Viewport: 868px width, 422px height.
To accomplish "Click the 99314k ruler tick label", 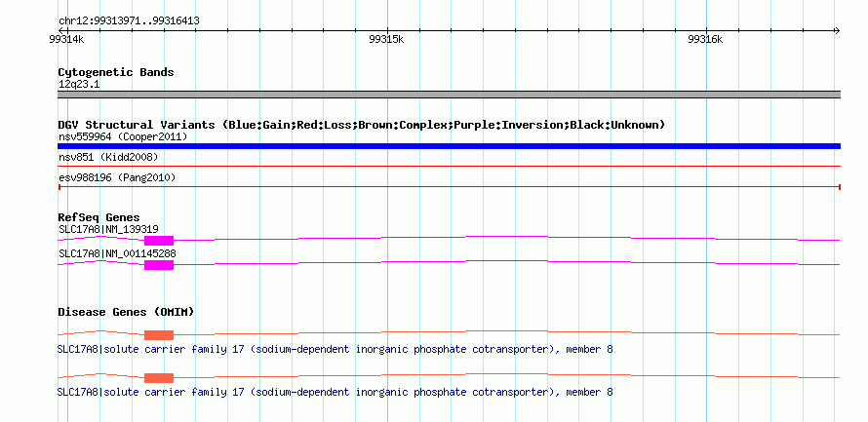I will click(x=66, y=39).
